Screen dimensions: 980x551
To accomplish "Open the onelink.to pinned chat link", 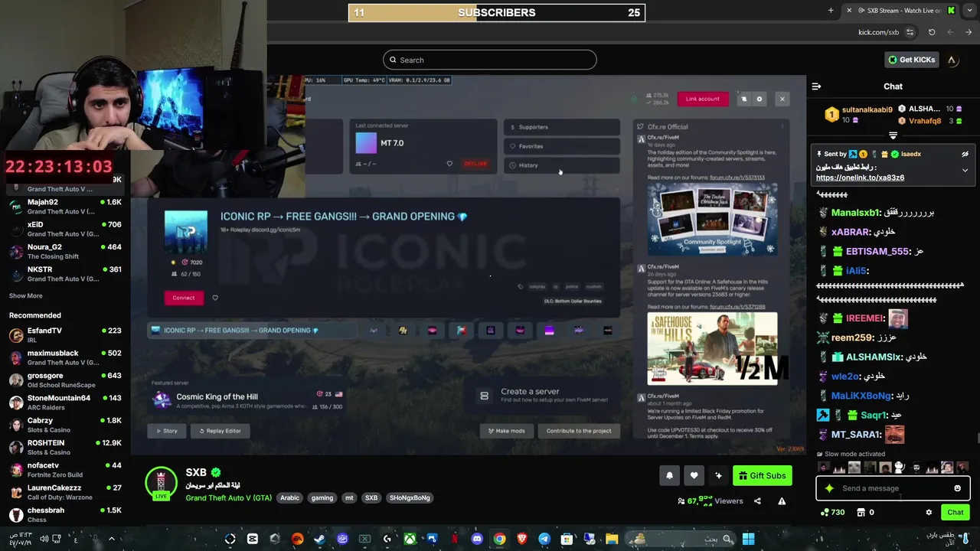I will point(860,178).
